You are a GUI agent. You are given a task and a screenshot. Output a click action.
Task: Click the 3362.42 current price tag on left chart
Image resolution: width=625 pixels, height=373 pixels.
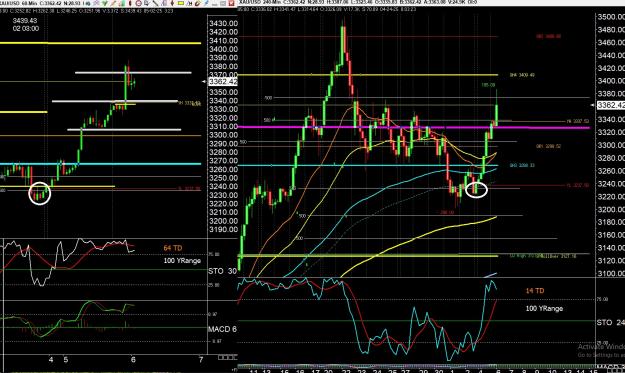pos(223,82)
